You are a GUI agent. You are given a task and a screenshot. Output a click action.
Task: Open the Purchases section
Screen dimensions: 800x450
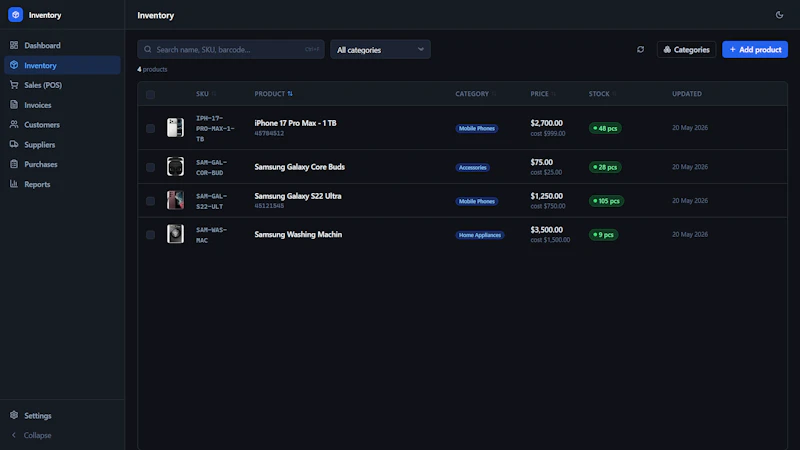(x=62, y=164)
